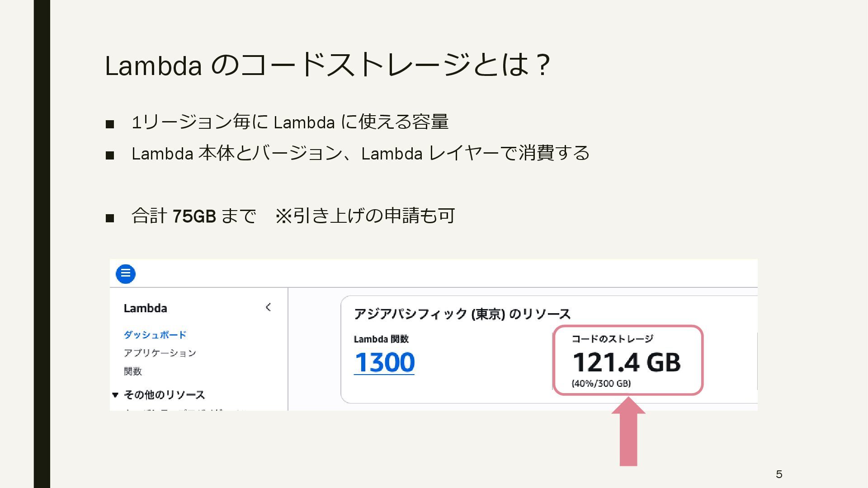
Task: Click the bullet mentioning Lambda レイヤーで消費する
Action: (360, 154)
